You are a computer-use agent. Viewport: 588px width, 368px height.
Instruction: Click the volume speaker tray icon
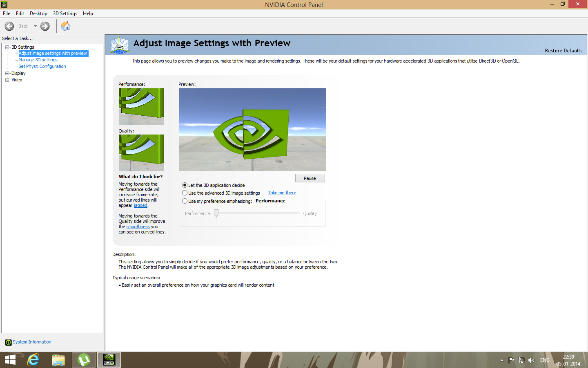coord(531,360)
